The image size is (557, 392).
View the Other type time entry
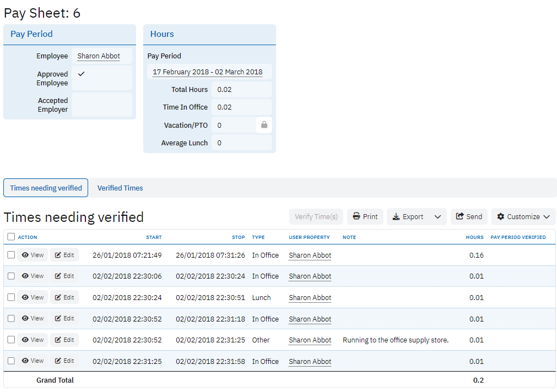coord(33,340)
